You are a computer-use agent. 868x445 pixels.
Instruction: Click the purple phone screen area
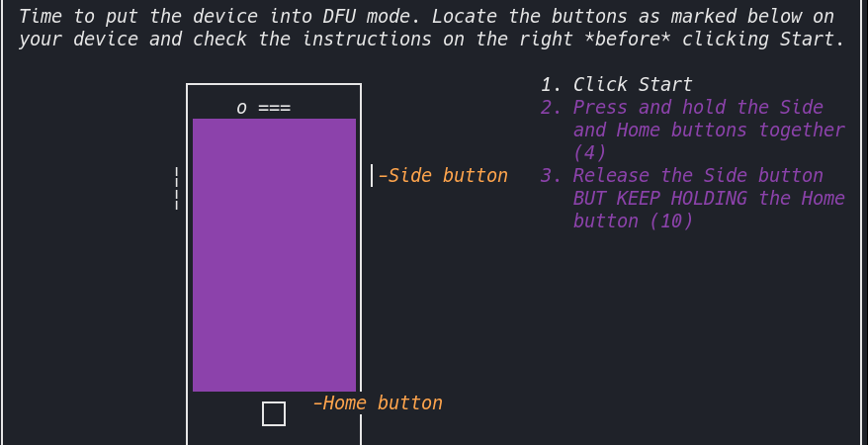[x=274, y=255]
